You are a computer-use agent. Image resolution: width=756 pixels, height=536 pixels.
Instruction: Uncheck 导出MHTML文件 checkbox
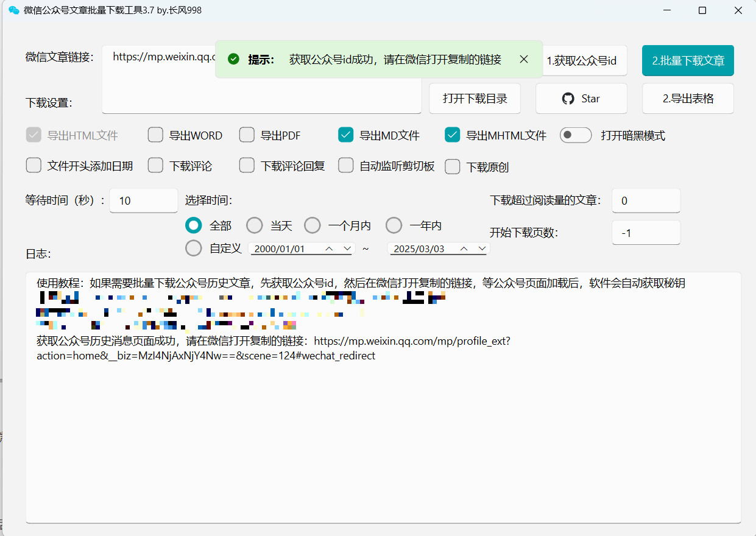452,135
